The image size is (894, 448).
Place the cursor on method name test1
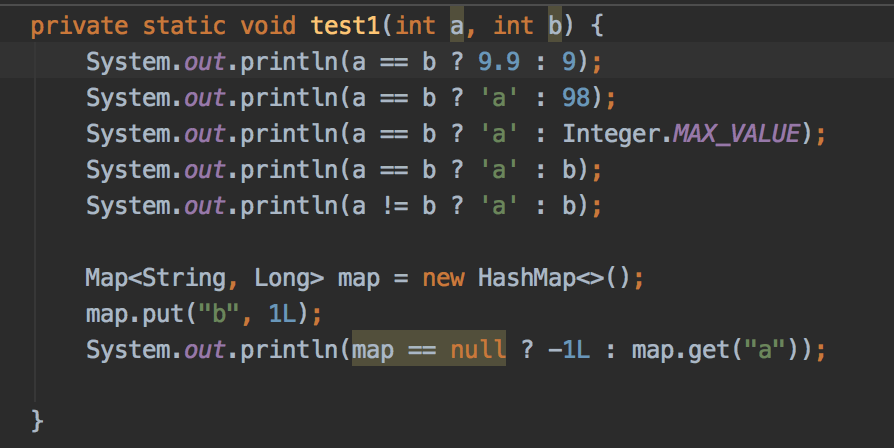coord(346,26)
